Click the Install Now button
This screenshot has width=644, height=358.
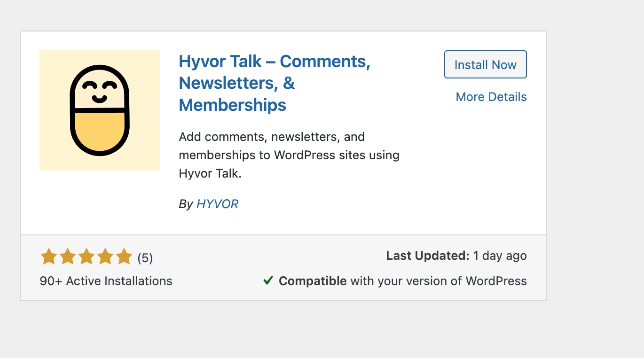click(x=485, y=64)
